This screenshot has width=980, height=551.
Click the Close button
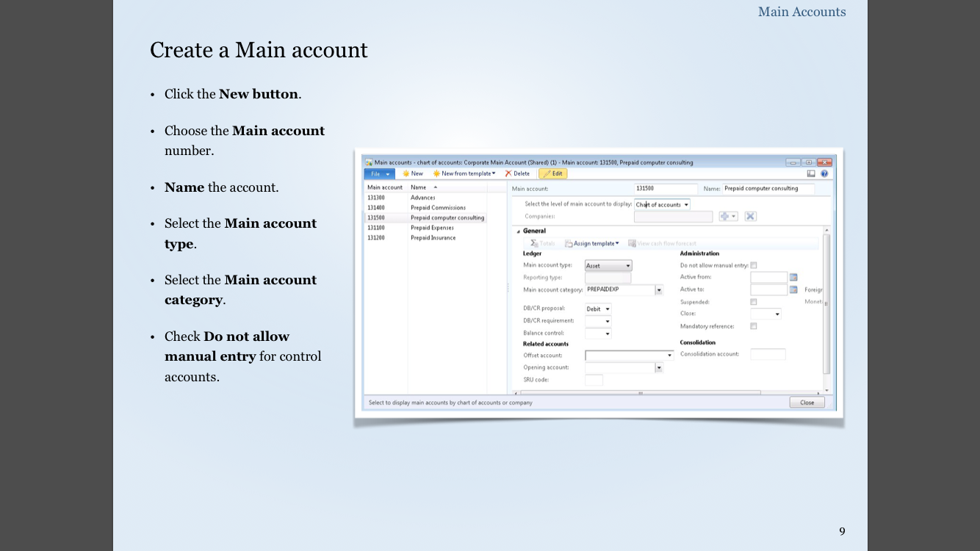tap(807, 403)
